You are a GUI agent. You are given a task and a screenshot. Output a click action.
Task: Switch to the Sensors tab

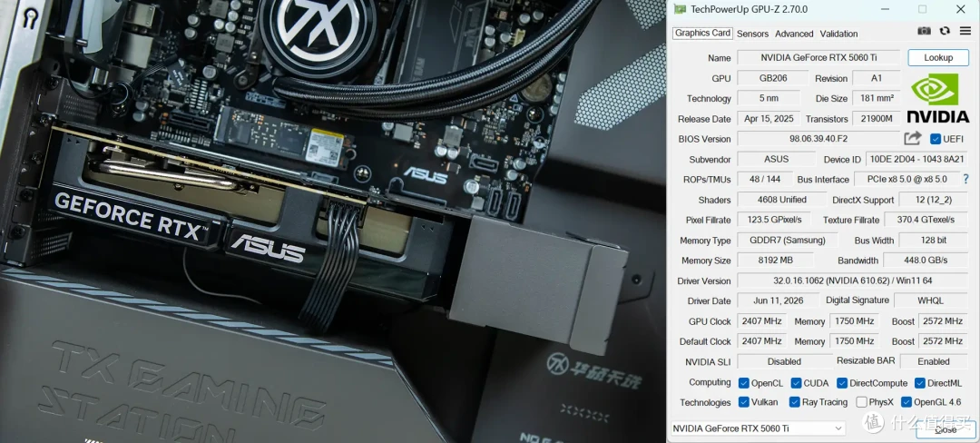[x=752, y=34]
